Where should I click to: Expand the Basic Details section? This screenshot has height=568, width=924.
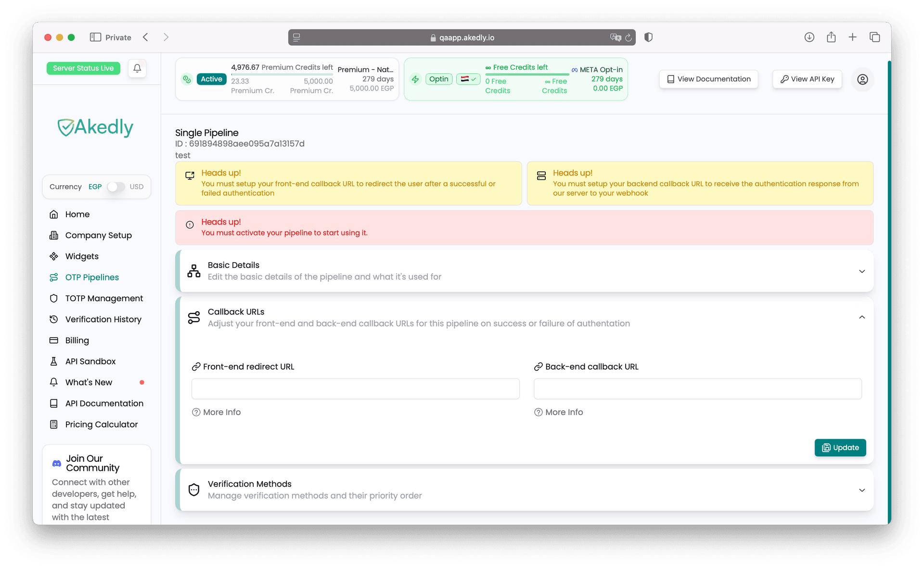pos(861,271)
